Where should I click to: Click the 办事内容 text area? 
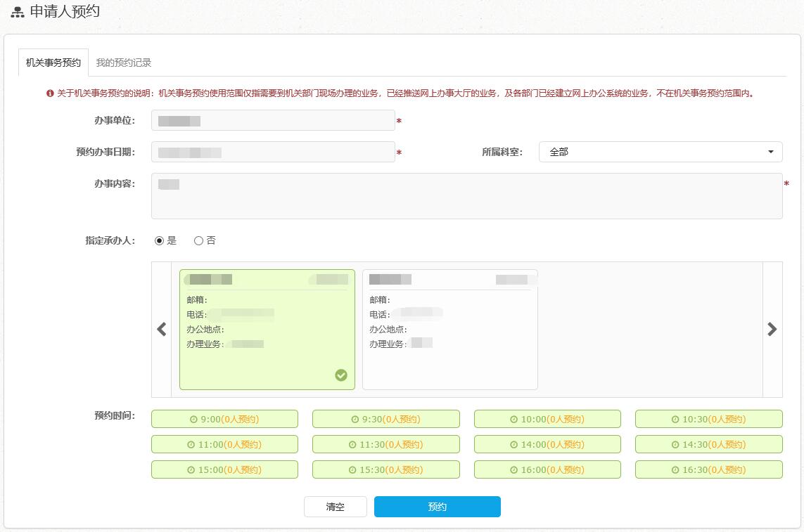pyautogui.click(x=466, y=196)
